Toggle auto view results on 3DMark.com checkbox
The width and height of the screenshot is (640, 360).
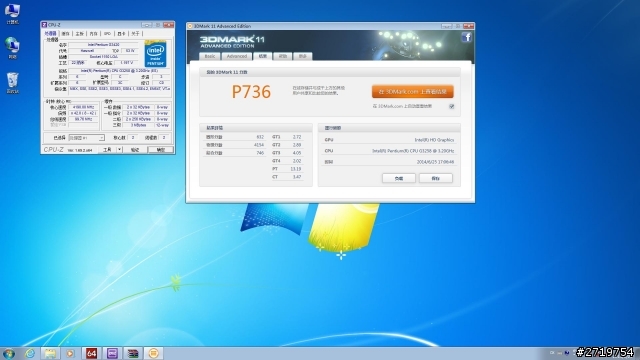click(x=451, y=106)
